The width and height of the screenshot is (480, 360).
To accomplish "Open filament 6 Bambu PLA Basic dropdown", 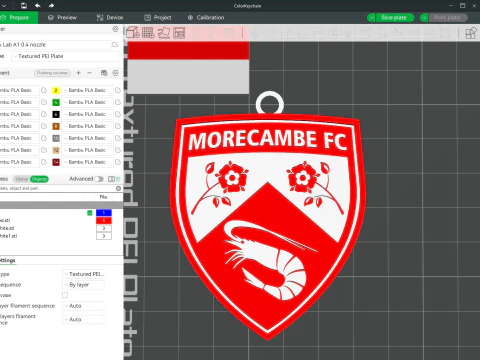I will pos(87,114).
